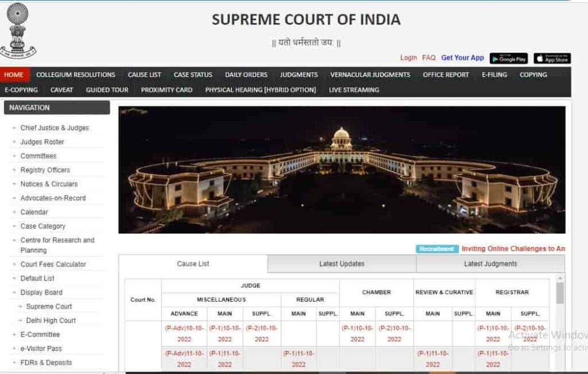Image resolution: width=588 pixels, height=374 pixels.
Task: Open the (P-Adv)10-10-2022 advance cause list
Action: point(184,333)
